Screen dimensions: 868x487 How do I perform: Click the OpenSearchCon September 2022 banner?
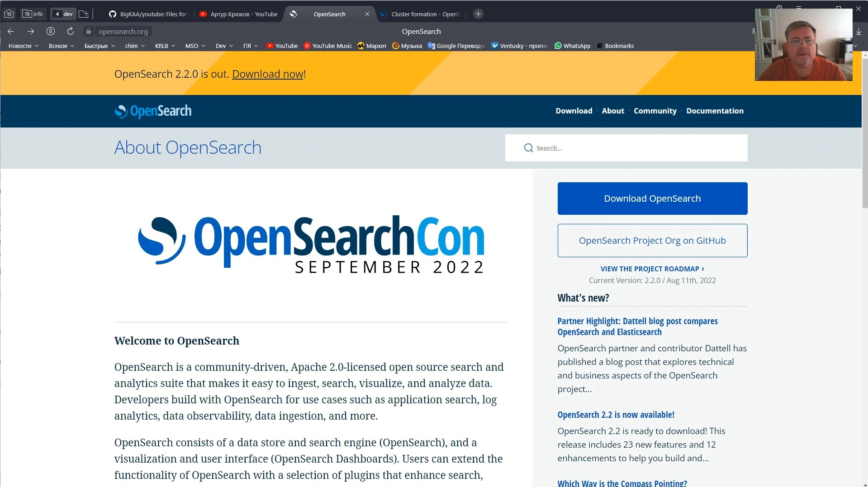pyautogui.click(x=311, y=244)
